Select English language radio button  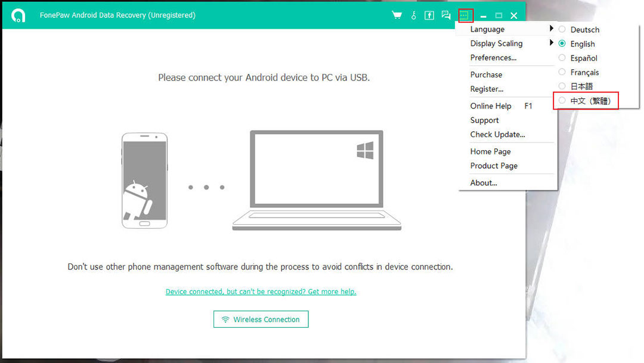562,44
